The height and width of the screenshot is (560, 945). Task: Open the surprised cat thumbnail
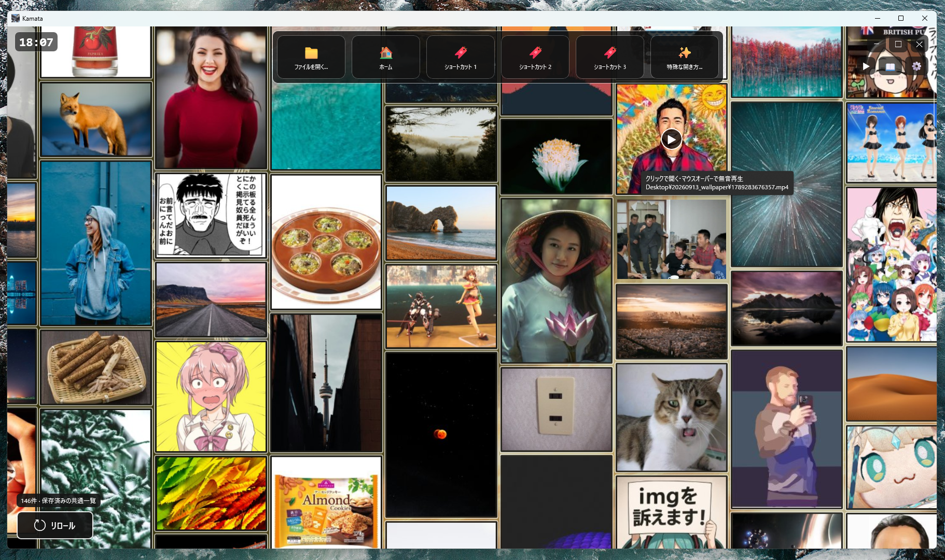(672, 417)
